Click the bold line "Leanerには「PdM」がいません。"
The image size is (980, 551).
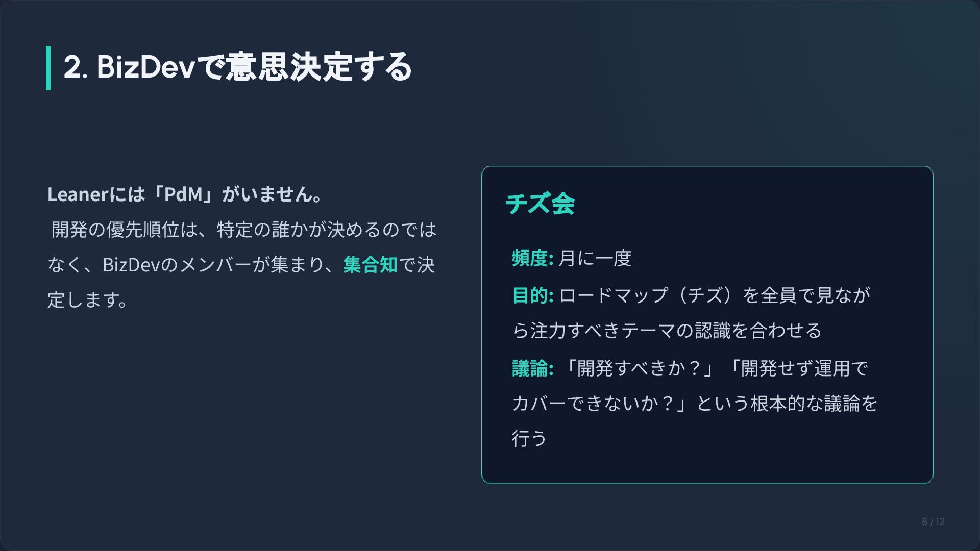click(185, 194)
